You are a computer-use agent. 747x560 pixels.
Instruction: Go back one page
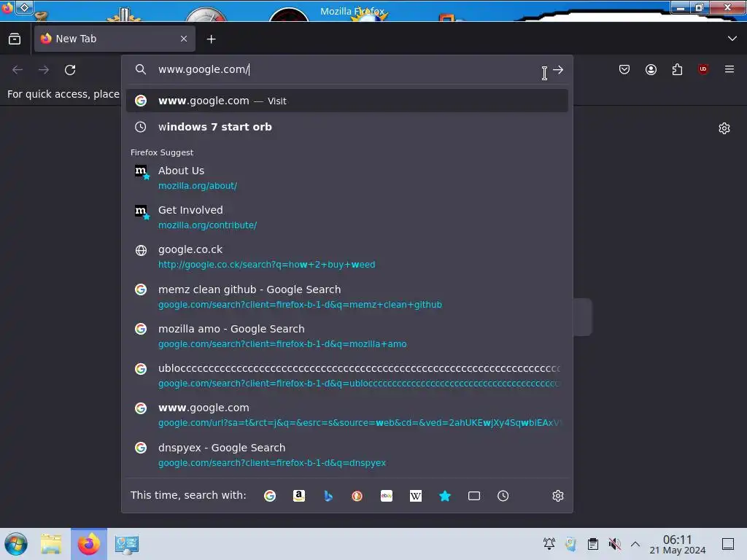click(x=18, y=70)
